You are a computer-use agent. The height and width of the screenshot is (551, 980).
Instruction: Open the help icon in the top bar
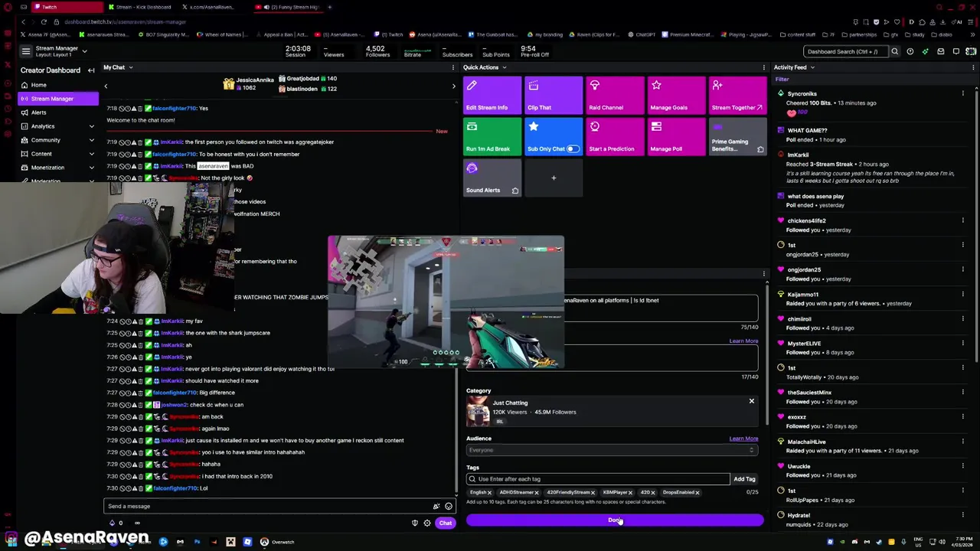[x=910, y=51]
